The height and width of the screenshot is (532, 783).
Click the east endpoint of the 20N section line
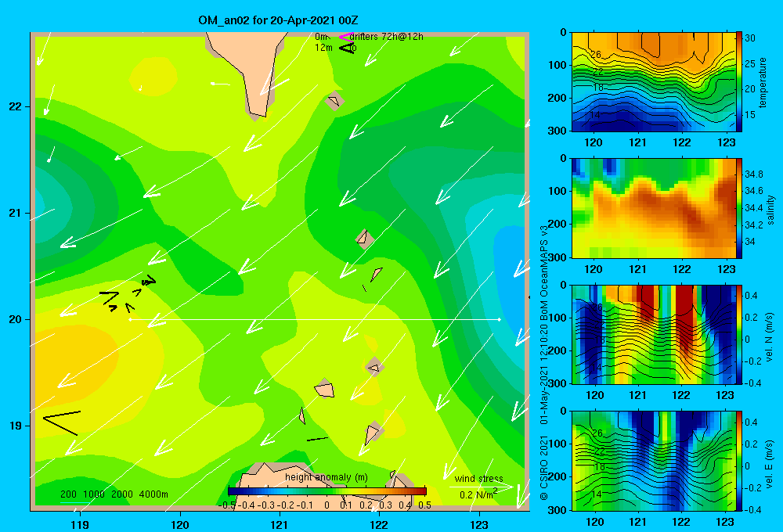pos(499,319)
